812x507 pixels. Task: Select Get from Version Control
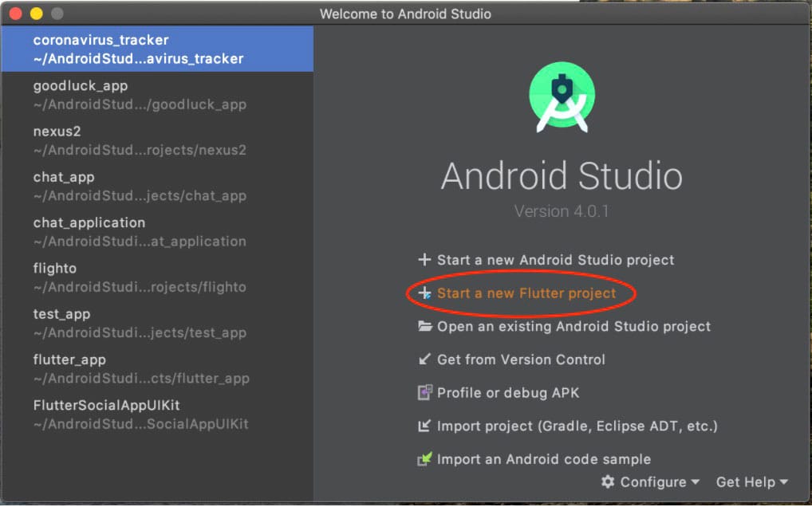click(x=521, y=360)
